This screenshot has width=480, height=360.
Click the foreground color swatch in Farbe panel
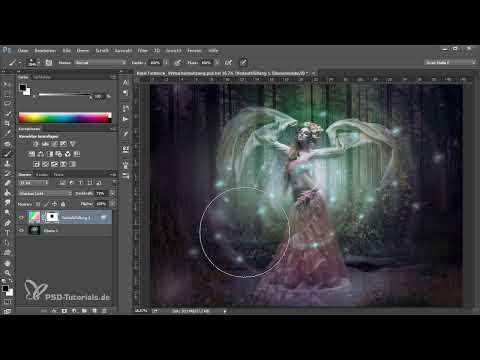point(23,88)
